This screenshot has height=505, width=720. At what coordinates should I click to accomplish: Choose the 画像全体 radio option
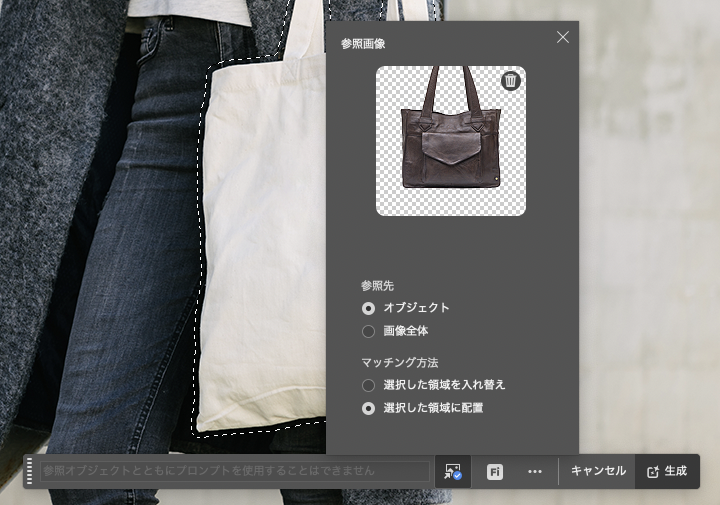click(x=368, y=331)
